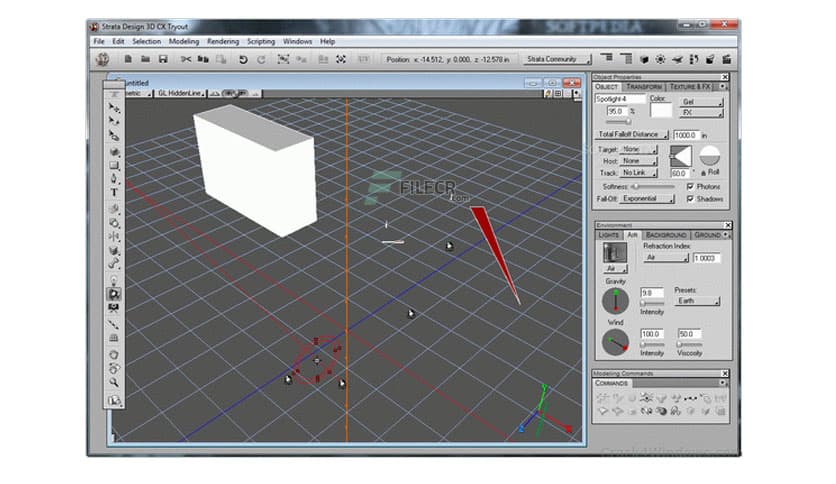Click the render clapperboard icon in top toolbar
836x484 pixels.
pyautogui.click(x=726, y=59)
